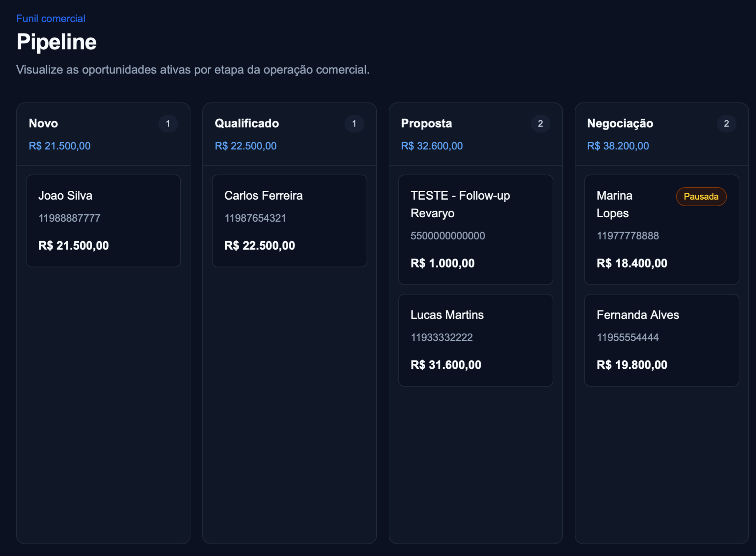Click the count badge in Proposta column

pyautogui.click(x=540, y=124)
